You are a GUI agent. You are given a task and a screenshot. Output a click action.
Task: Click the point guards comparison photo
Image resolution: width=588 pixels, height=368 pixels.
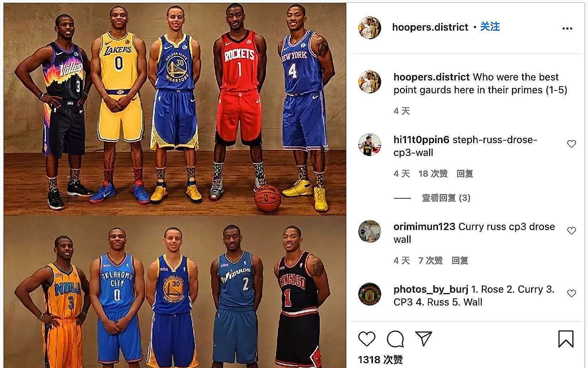tap(175, 185)
